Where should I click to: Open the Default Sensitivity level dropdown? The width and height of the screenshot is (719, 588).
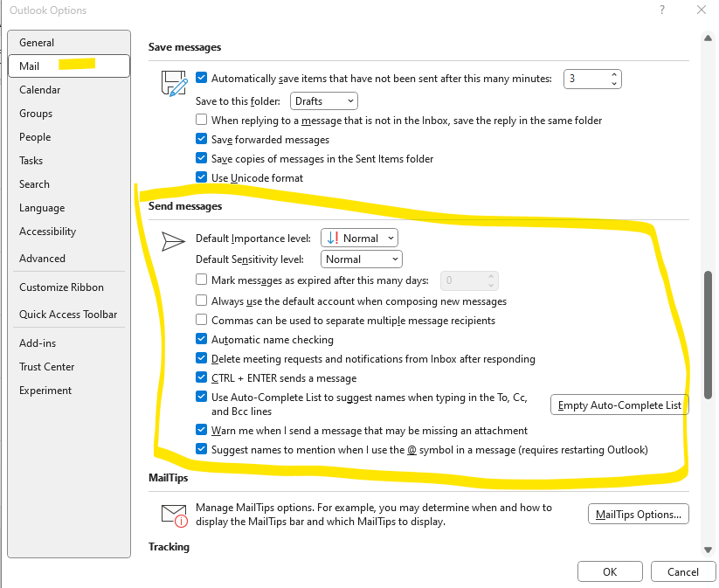[362, 259]
